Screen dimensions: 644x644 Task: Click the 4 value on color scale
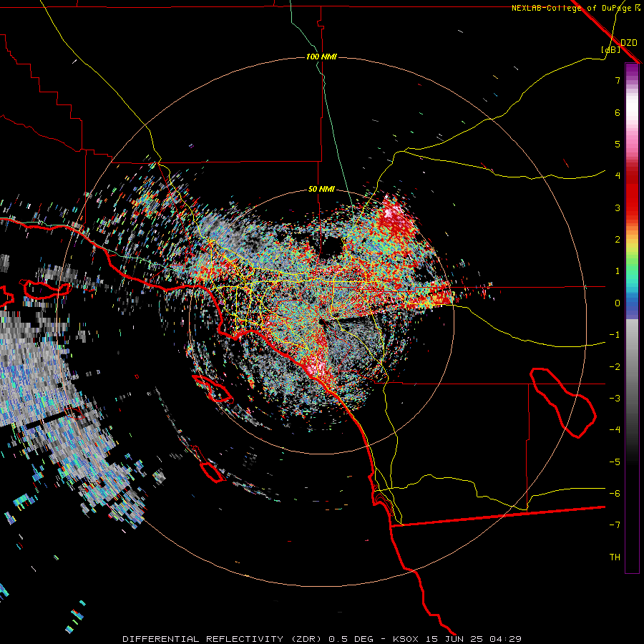click(618, 176)
